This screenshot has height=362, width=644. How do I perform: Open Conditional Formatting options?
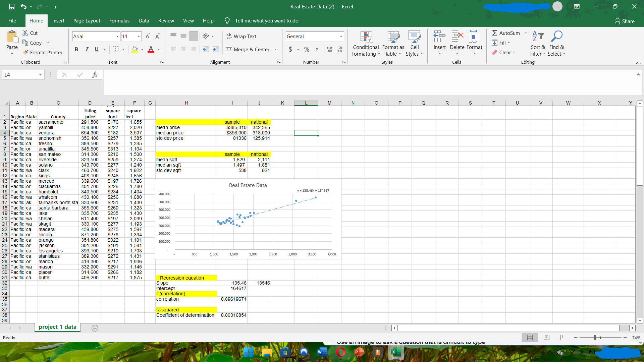pos(365,44)
